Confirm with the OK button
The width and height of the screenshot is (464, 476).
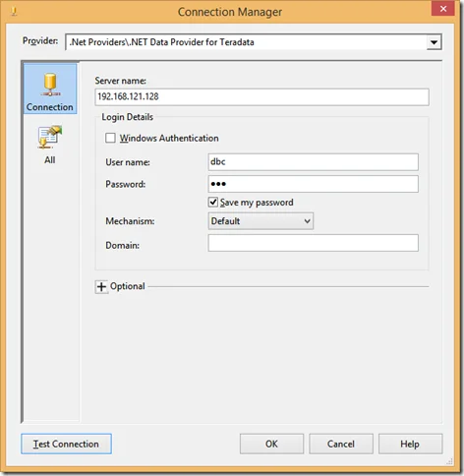(271, 444)
